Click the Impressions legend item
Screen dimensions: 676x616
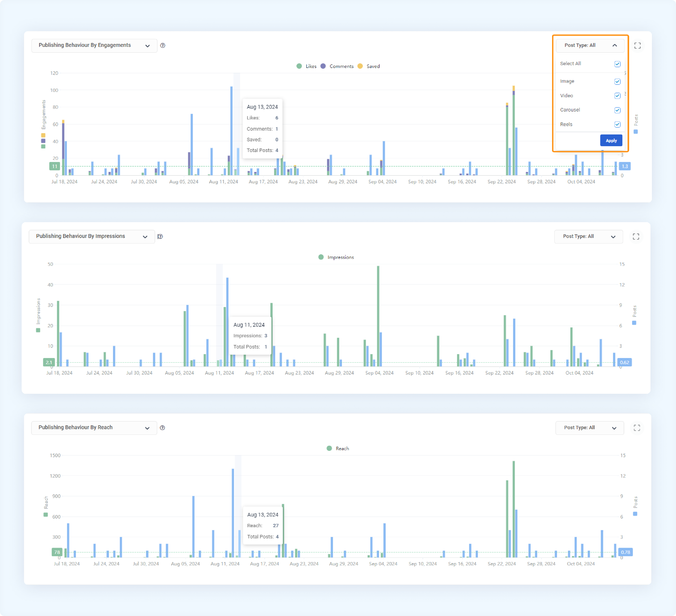tap(336, 257)
